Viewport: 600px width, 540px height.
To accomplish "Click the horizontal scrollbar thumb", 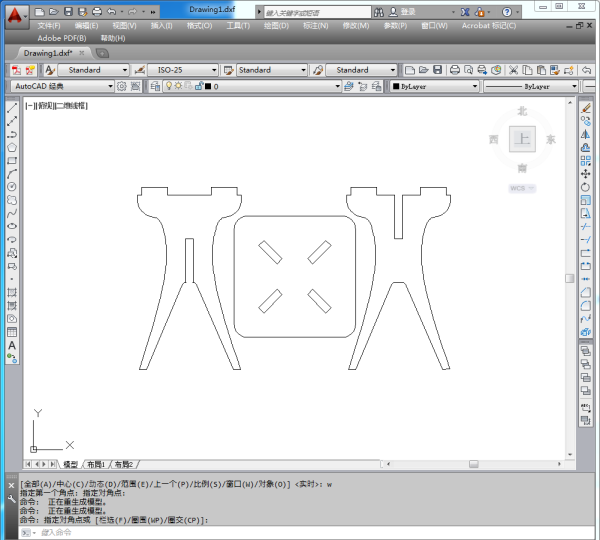I will tap(474, 464).
